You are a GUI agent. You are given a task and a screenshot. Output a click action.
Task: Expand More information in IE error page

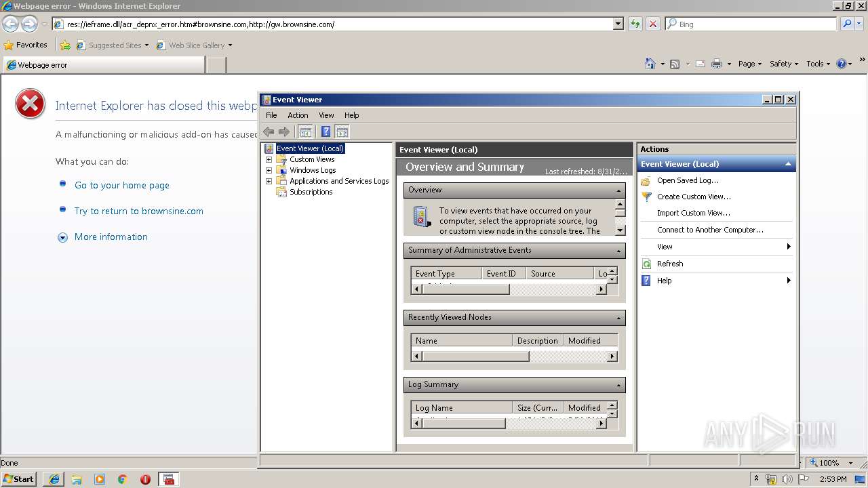tap(111, 237)
